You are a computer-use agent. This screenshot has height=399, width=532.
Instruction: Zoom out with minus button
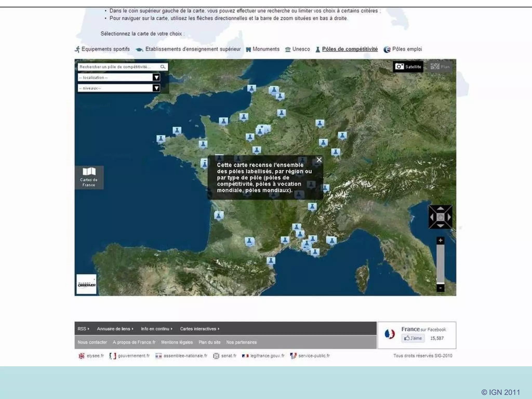(x=440, y=288)
